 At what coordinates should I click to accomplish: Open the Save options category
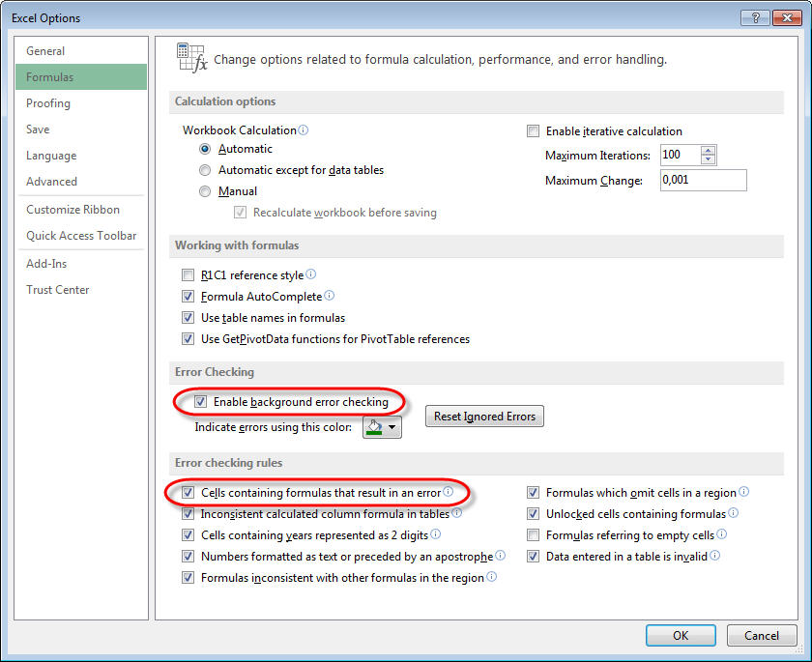[81, 129]
